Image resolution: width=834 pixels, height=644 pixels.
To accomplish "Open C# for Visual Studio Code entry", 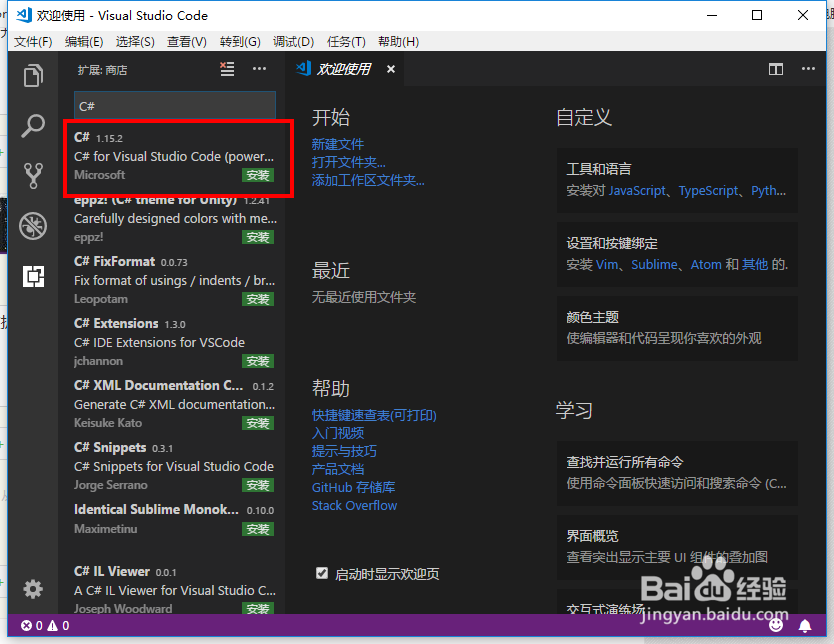I will (x=174, y=156).
